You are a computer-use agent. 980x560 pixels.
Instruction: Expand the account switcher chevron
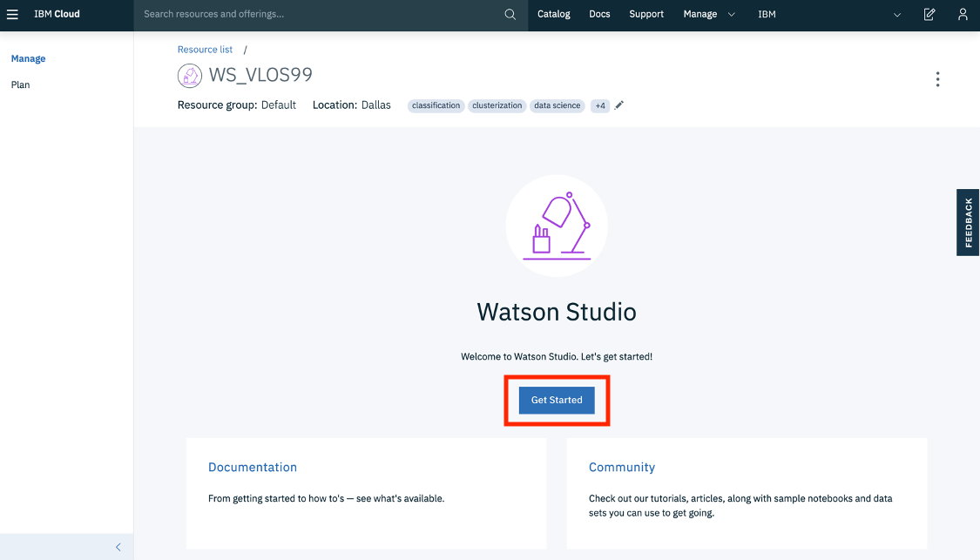coord(897,15)
